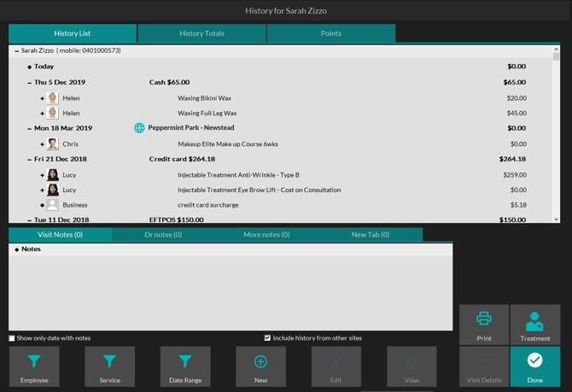The width and height of the screenshot is (572, 392).
Task: Expand the Eye Brow Lift row
Action: click(x=43, y=190)
